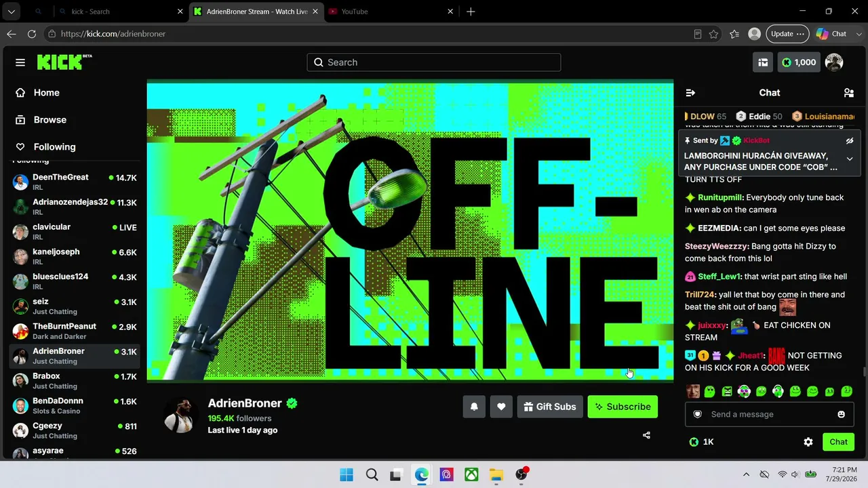
Task: Open the emoji picker in message box
Action: (x=842, y=414)
